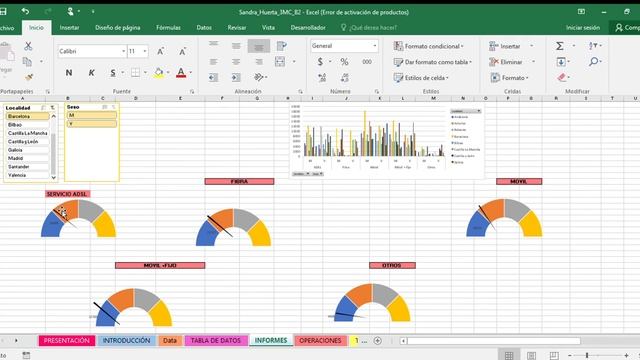Image resolution: width=640 pixels, height=360 pixels.
Task: Open the Insertar ribbon tab
Action: [69, 28]
